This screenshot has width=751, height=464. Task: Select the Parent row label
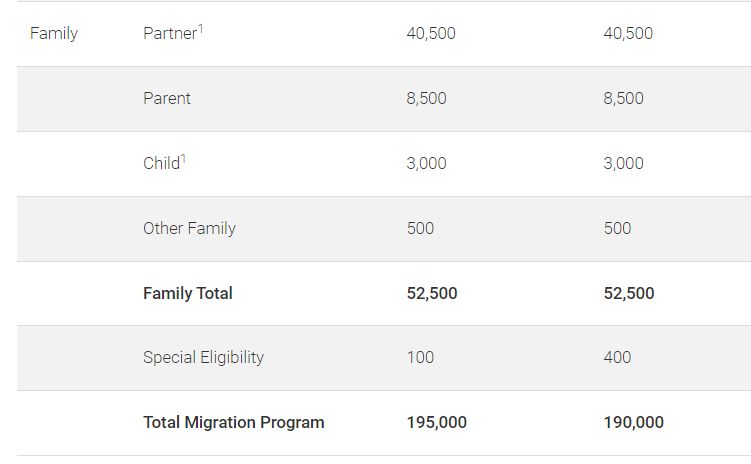(167, 99)
